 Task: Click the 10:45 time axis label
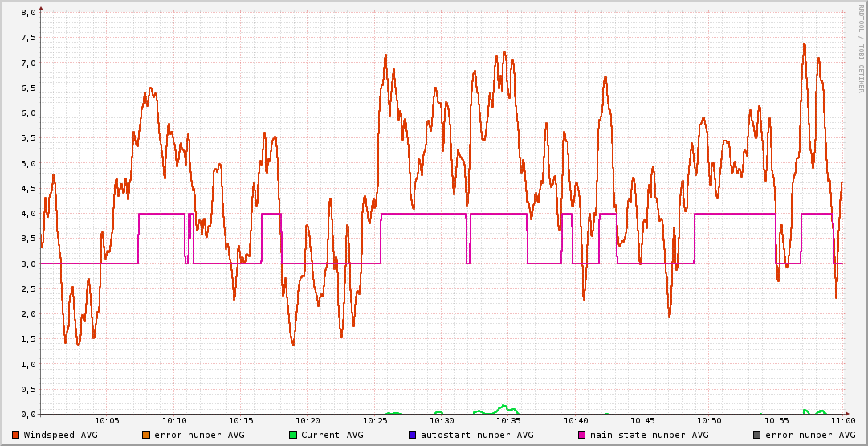[x=642, y=420]
